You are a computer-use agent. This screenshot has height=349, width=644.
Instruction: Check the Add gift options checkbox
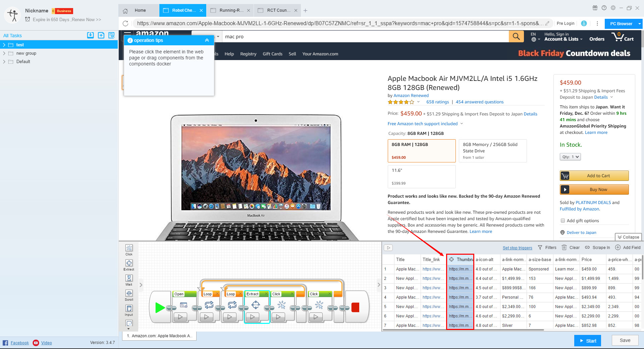click(563, 221)
